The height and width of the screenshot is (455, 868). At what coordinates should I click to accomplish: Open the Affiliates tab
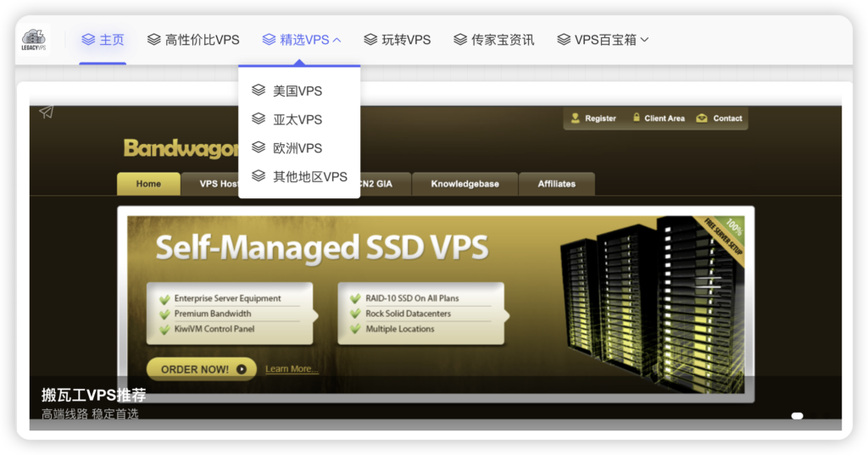pos(556,184)
